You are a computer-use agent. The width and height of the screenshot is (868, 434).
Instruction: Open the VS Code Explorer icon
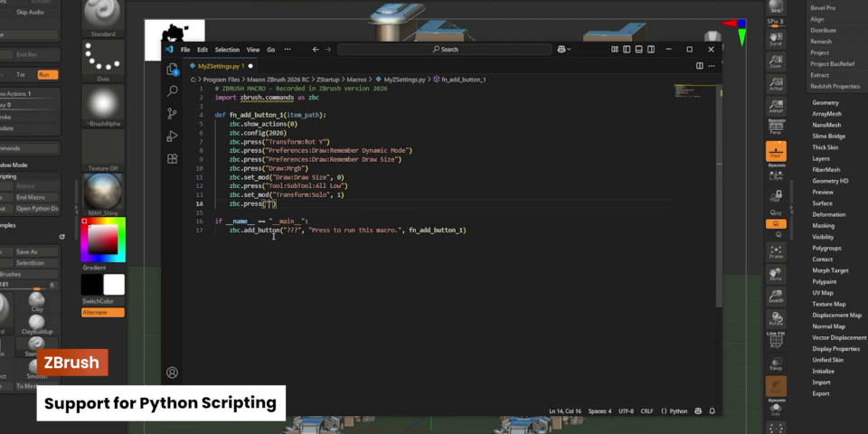172,69
